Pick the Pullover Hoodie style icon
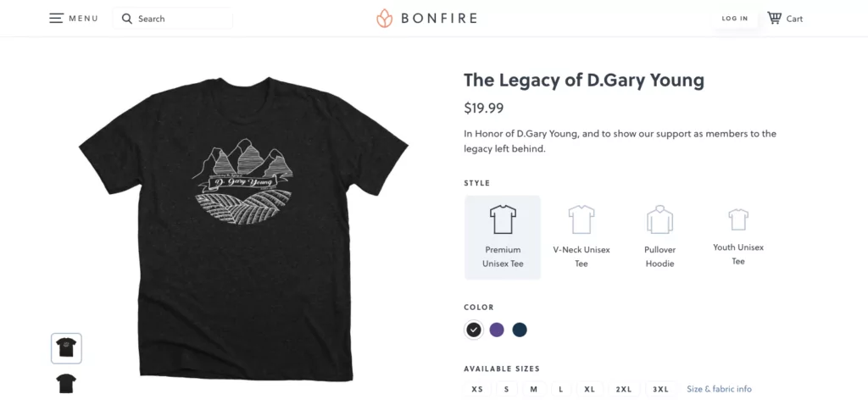 pos(659,219)
